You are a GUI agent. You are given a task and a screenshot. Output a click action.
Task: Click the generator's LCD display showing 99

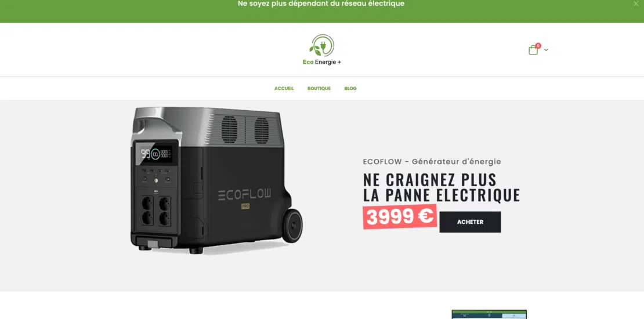point(157,154)
